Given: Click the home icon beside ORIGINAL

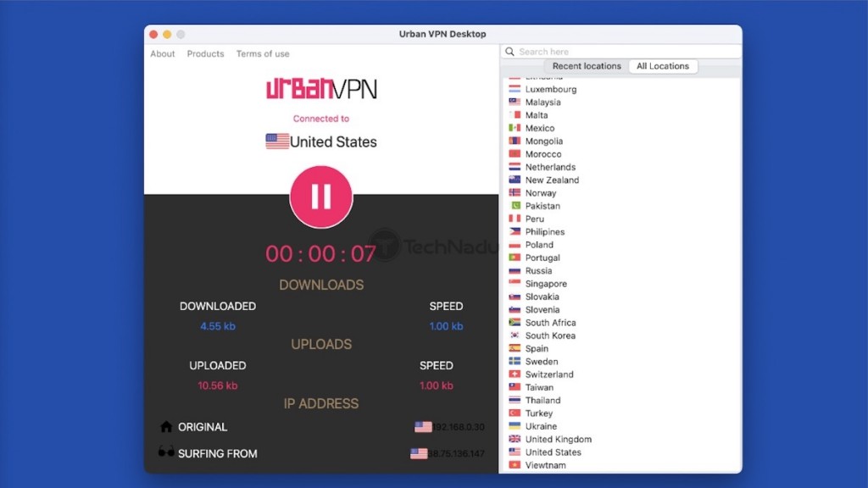Looking at the screenshot, I should click(166, 426).
